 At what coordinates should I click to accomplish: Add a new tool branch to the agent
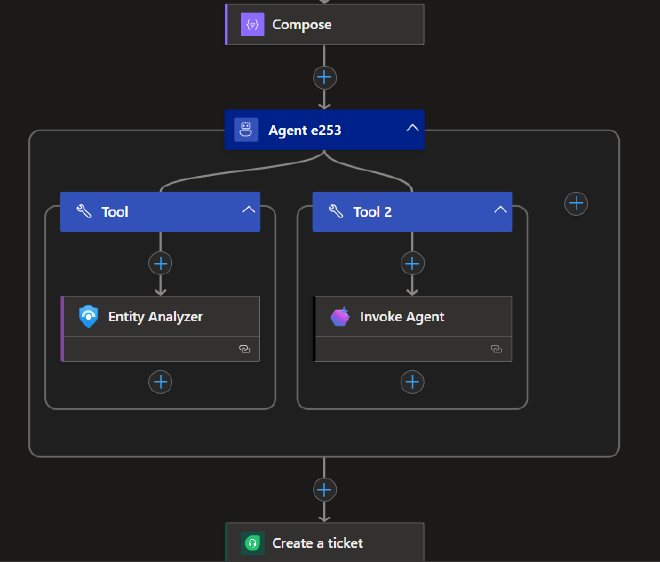576,203
